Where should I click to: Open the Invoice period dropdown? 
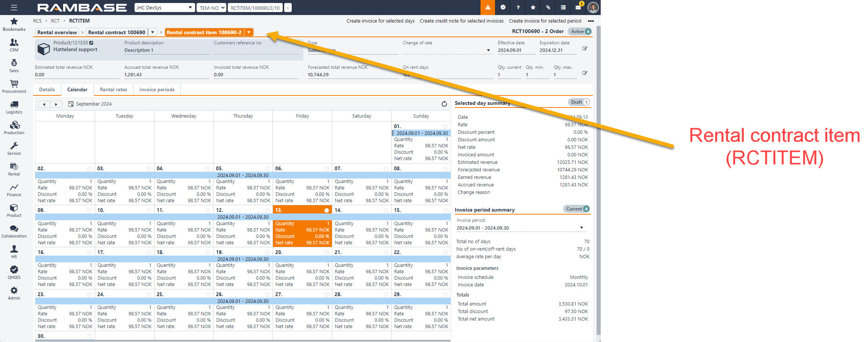tap(581, 228)
